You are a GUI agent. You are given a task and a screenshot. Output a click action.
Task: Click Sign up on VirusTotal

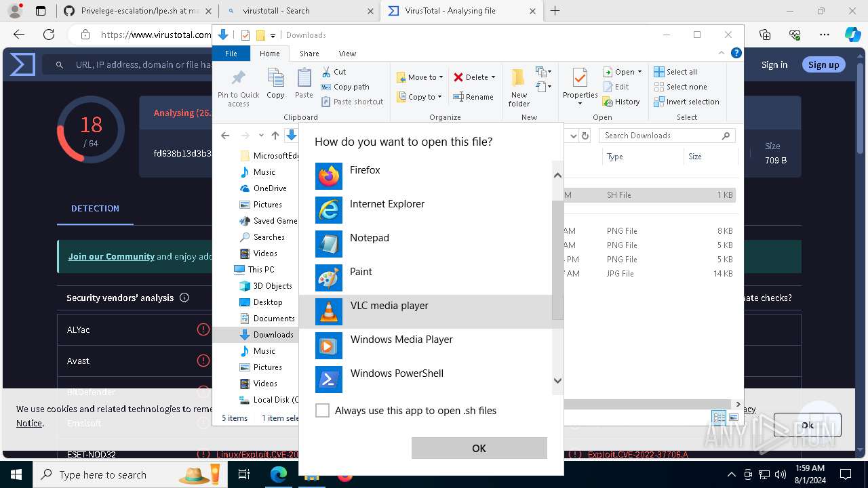(823, 64)
